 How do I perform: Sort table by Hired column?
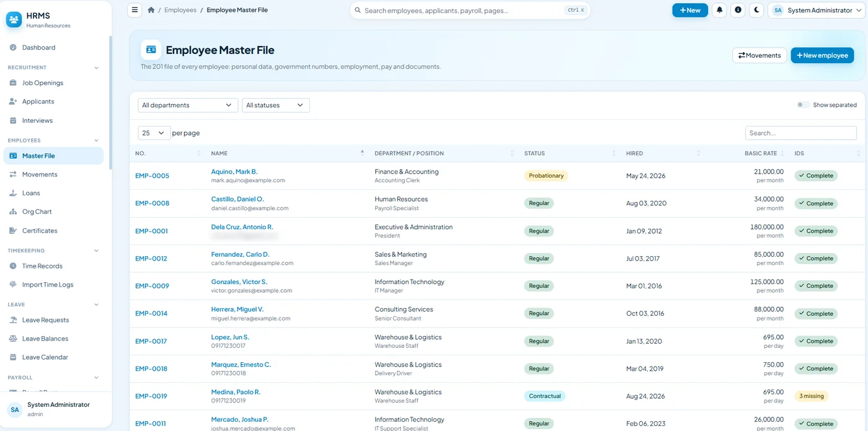point(663,153)
